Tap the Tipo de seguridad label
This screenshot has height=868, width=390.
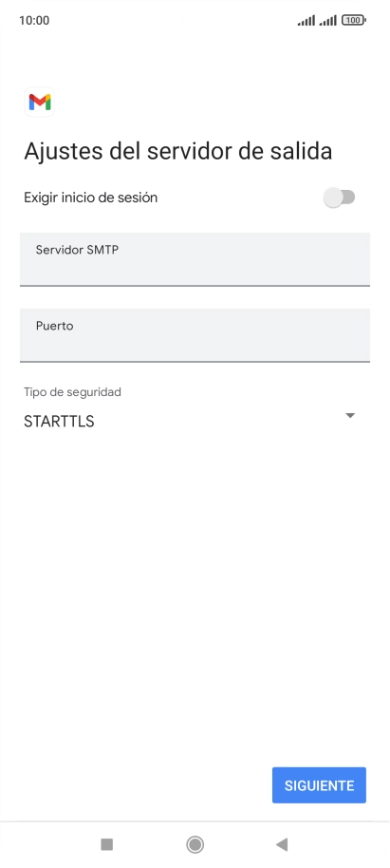tap(72, 392)
